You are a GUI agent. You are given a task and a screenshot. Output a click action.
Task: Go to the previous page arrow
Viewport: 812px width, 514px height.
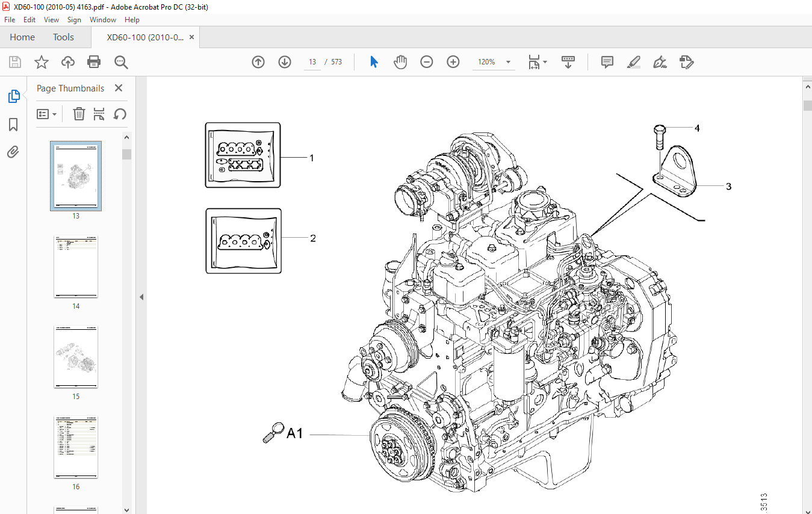(258, 62)
